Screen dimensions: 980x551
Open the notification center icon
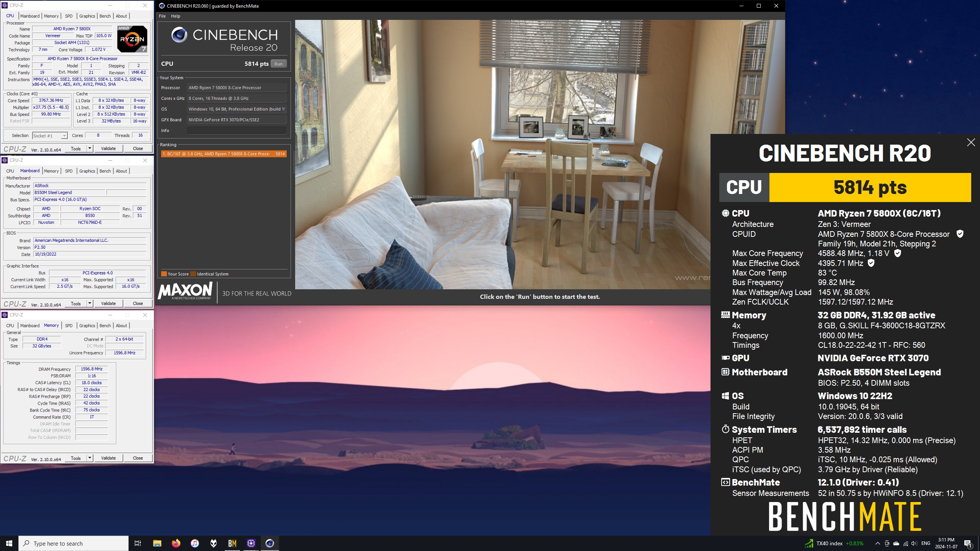[968, 543]
